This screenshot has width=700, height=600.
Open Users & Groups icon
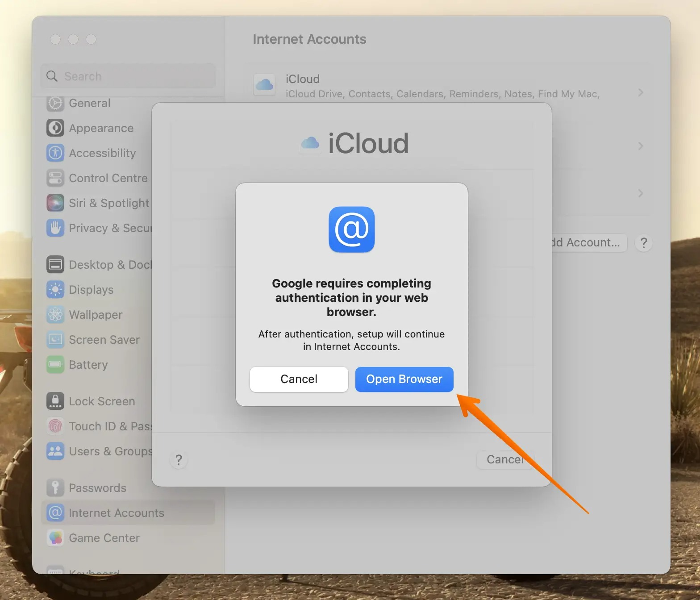(55, 451)
